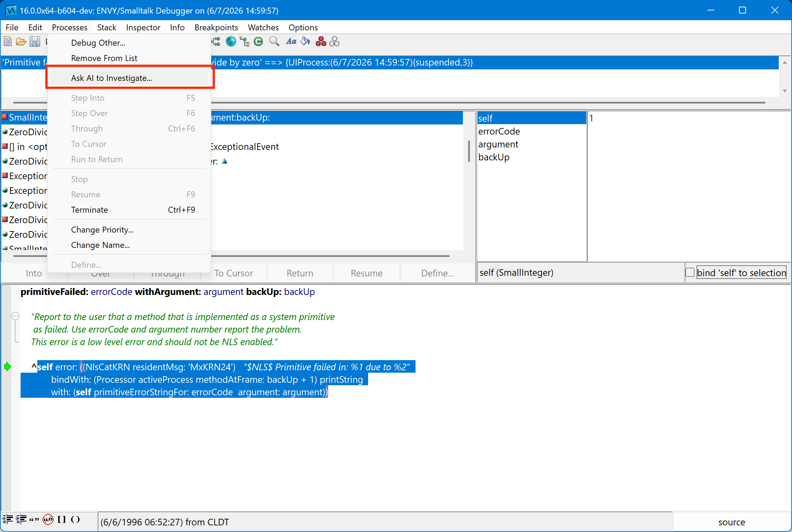Select the self variable in inspector
Screen dimensions: 792x532
tap(531, 118)
